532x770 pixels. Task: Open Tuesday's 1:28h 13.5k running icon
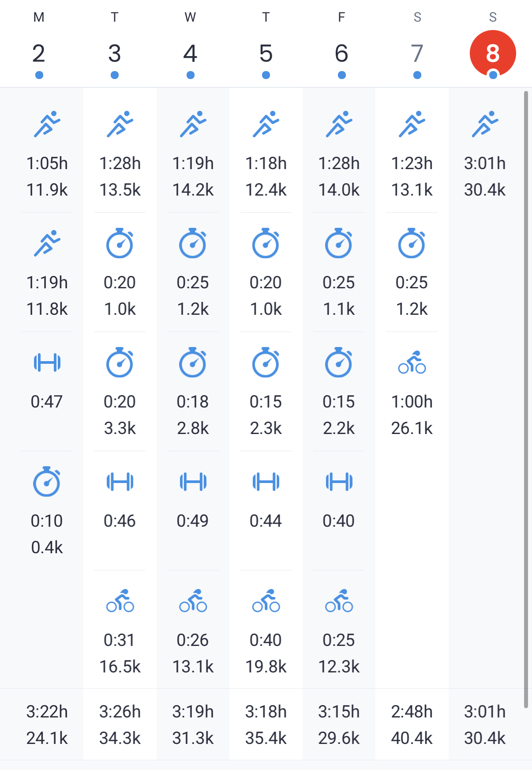tap(120, 124)
